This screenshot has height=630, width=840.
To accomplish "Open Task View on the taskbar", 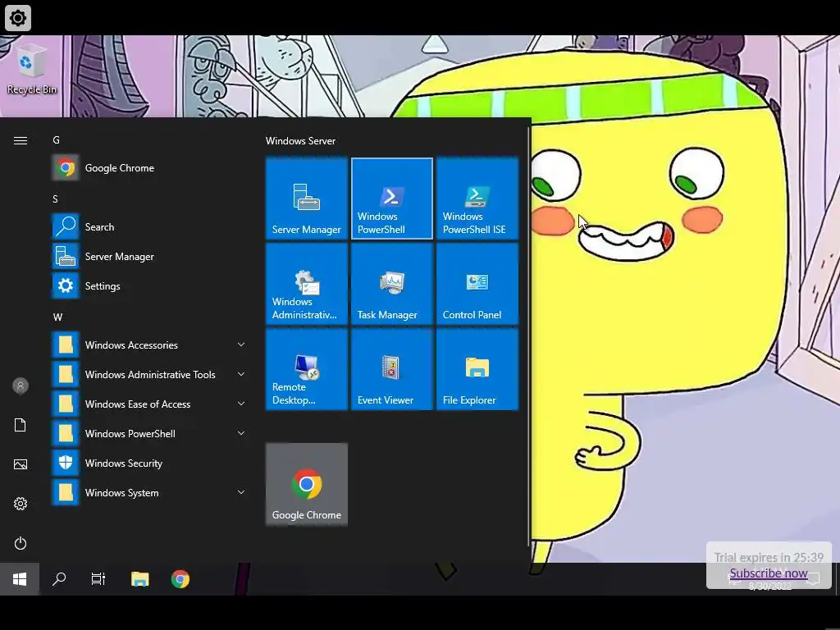I will point(98,578).
